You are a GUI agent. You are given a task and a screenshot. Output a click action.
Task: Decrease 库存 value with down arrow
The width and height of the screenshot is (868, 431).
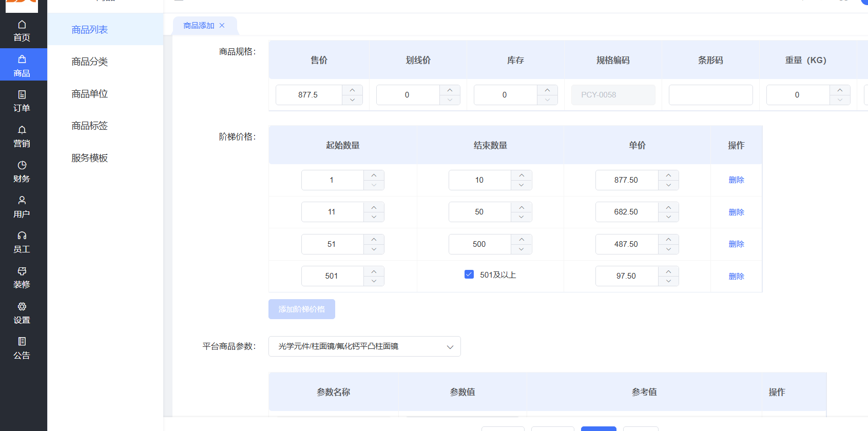547,100
